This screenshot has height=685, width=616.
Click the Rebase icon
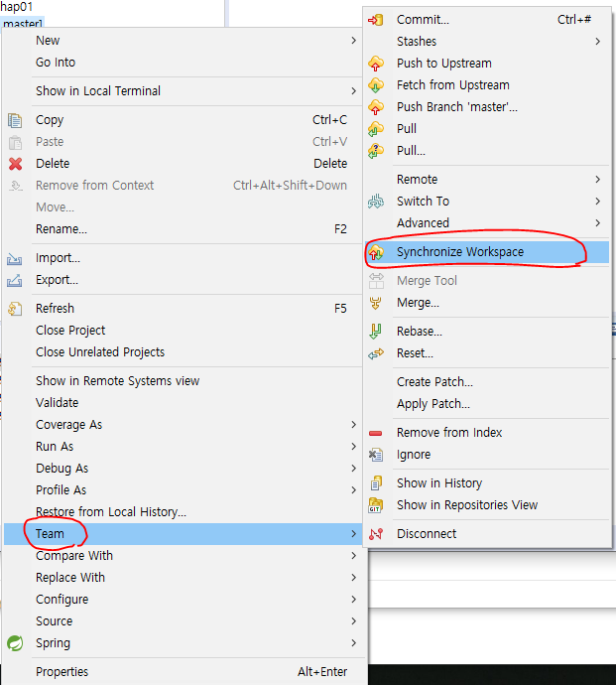point(375,332)
